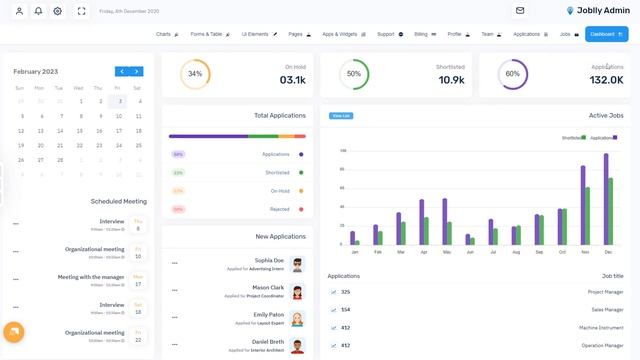Click Sophia Doe's avatar
Screen dimensions: 640x360
297,264
